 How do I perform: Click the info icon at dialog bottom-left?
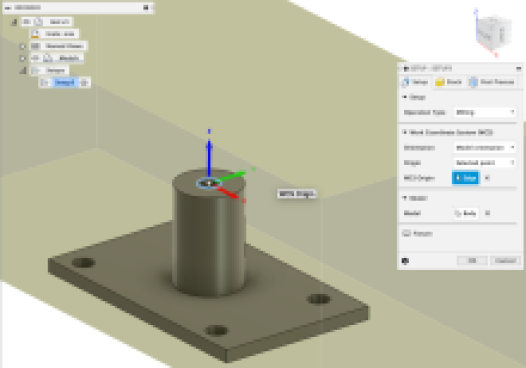click(x=405, y=261)
